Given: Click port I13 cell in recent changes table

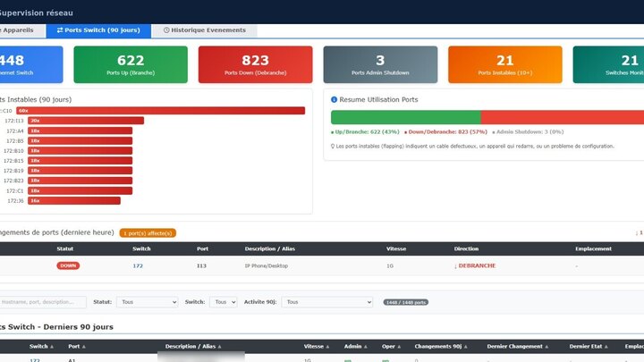Looking at the screenshot, I should pyautogui.click(x=201, y=266).
